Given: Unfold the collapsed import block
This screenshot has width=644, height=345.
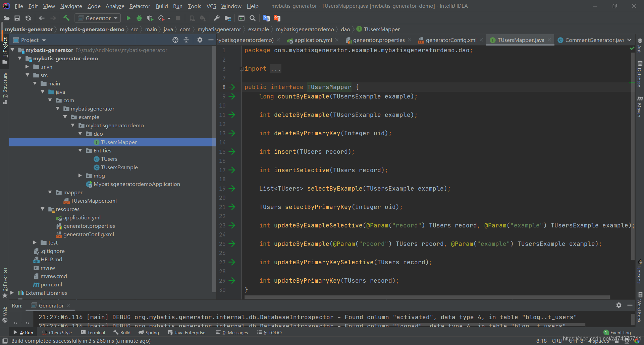Looking at the screenshot, I should click(x=241, y=69).
